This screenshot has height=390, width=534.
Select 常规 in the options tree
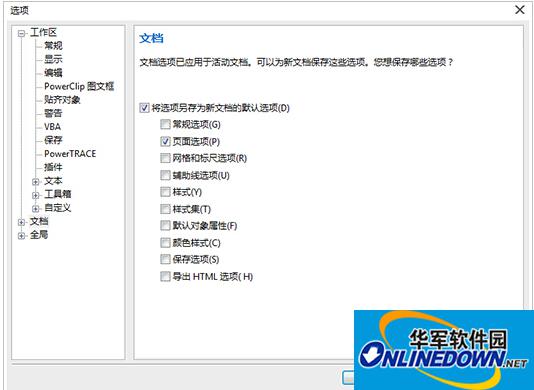pos(53,46)
